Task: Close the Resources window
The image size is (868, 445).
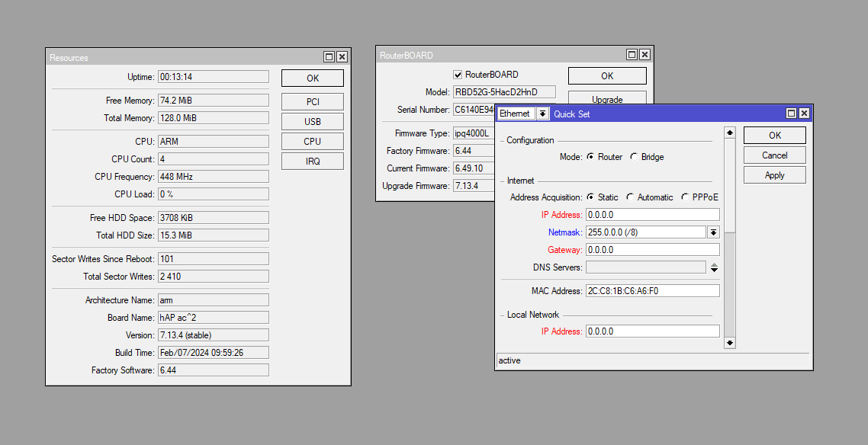Action: [x=342, y=57]
